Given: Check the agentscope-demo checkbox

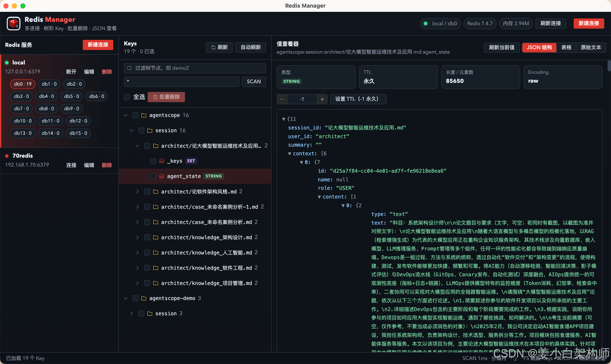Looking at the screenshot, I should (135, 298).
